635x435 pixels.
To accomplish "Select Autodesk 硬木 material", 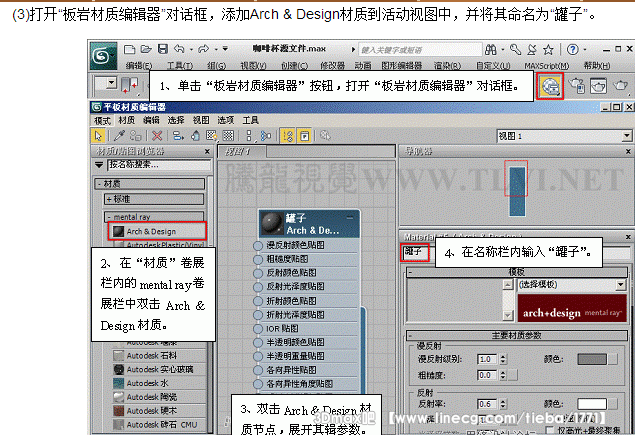I will (x=159, y=411).
